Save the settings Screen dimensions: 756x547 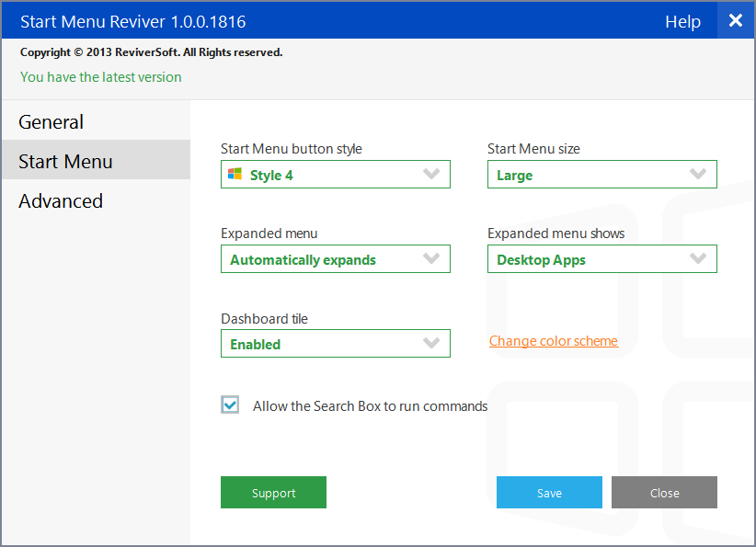[549, 493]
